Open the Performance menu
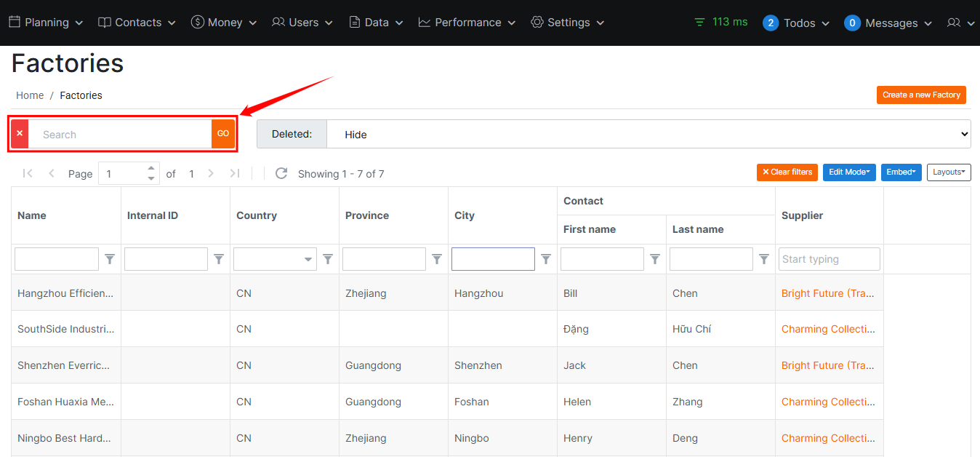Viewport: 980px width, 457px height. pos(467,23)
